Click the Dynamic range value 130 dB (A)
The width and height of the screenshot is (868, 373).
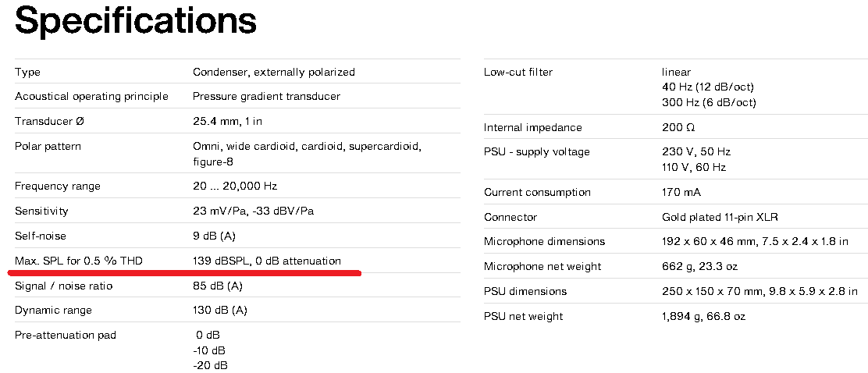[220, 310]
